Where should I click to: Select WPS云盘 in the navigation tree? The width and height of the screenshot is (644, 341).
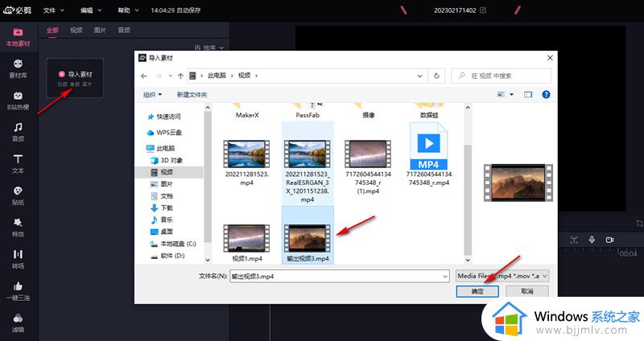click(163, 133)
